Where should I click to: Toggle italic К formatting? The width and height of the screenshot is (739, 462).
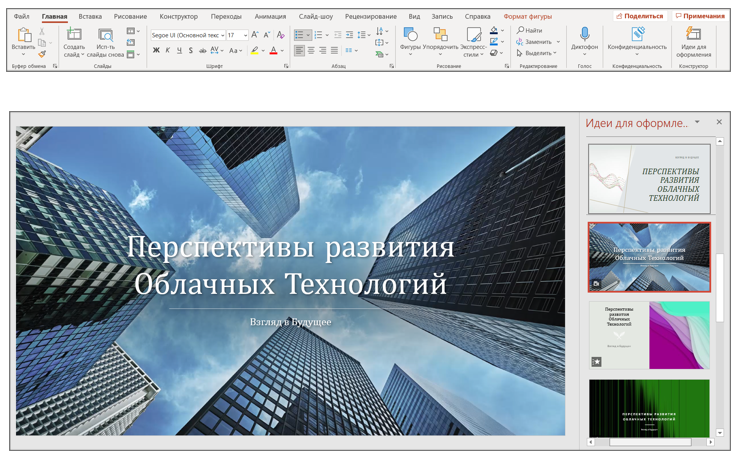click(168, 50)
